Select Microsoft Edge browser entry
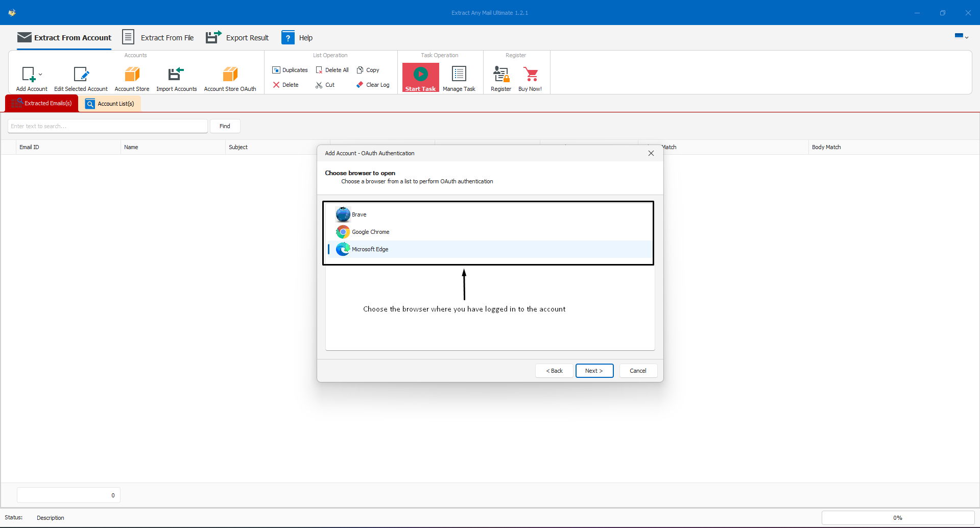Screen dimensions: 980x528 pyautogui.click(x=370, y=249)
